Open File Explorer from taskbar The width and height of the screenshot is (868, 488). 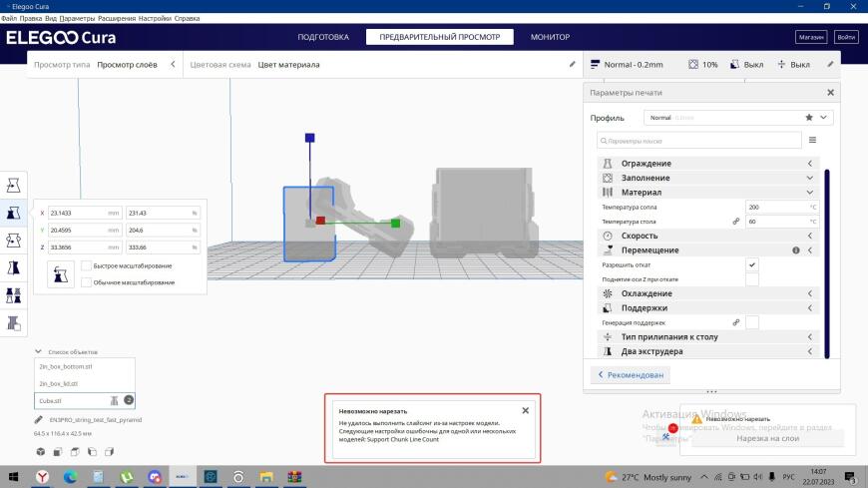(x=266, y=477)
